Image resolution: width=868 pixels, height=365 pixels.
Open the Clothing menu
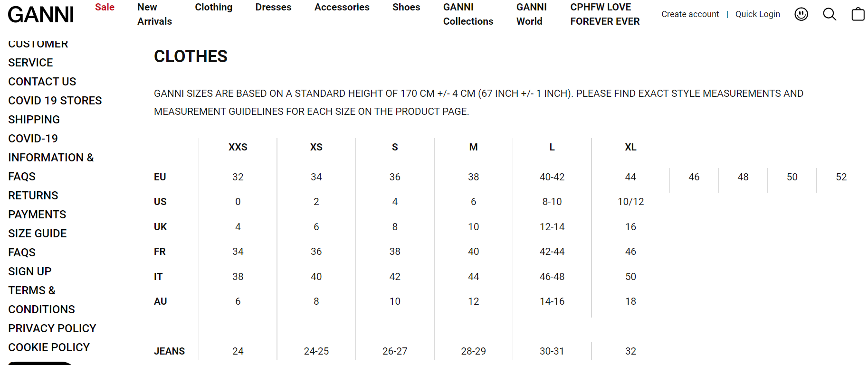pyautogui.click(x=213, y=7)
